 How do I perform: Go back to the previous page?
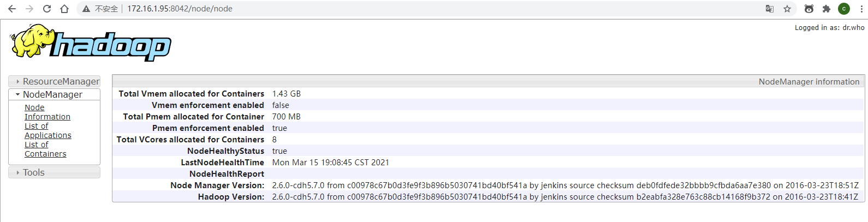tap(12, 9)
